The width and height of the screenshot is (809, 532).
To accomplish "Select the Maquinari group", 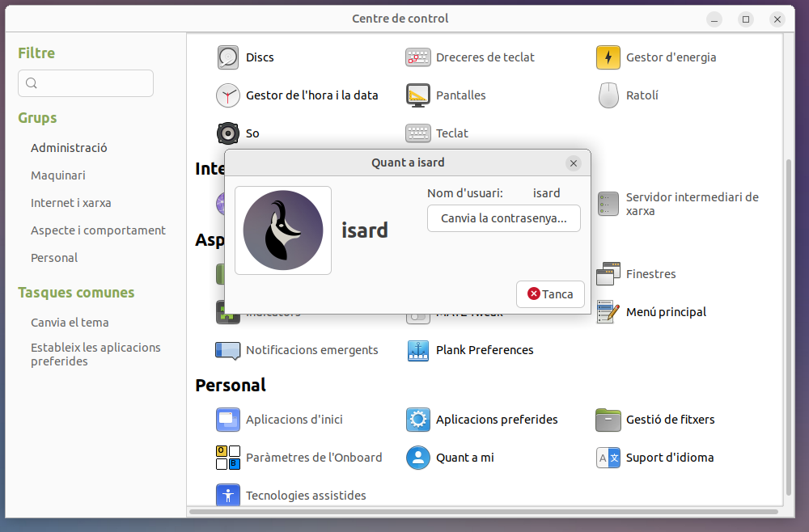I will point(58,175).
